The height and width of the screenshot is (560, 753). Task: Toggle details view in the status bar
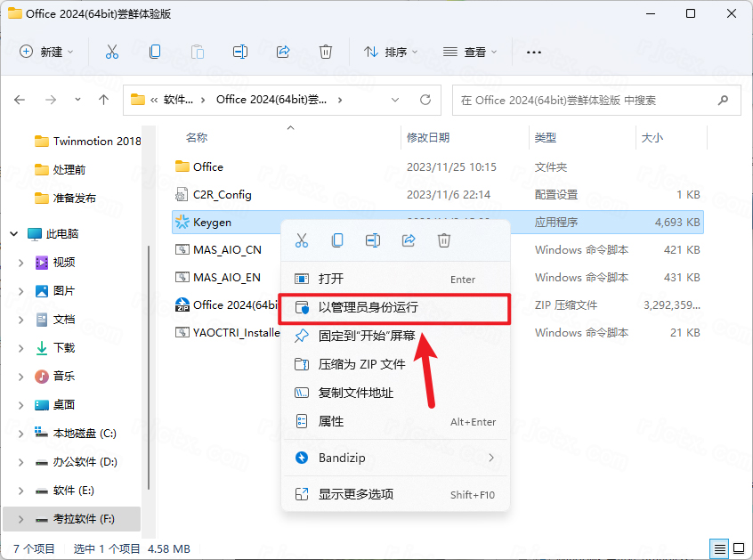[717, 548]
